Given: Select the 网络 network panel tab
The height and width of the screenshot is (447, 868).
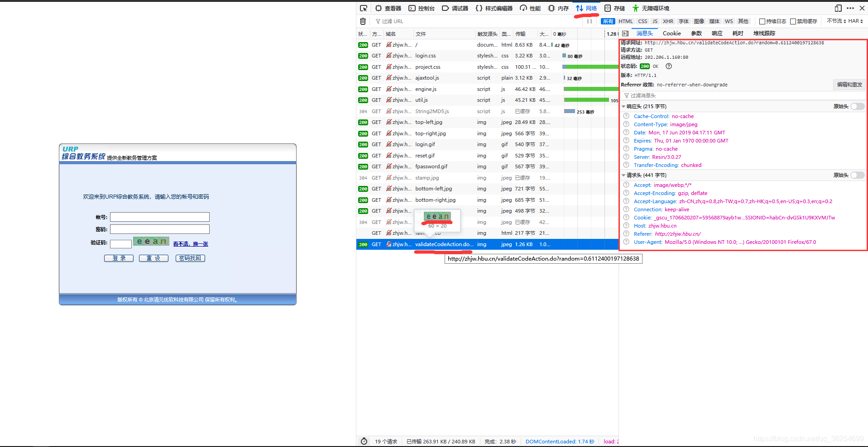Looking at the screenshot, I should click(586, 8).
